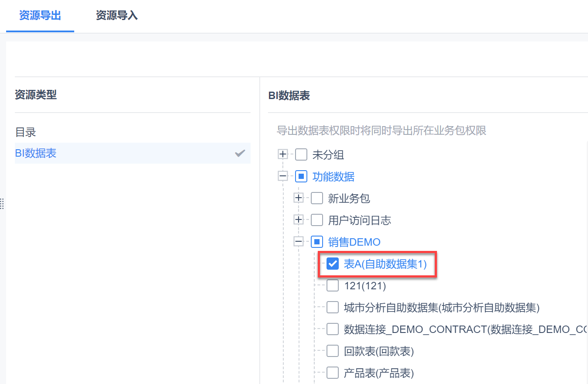Uncheck the 表A(自助数据集1) checkbox
This screenshot has width=588, height=384.
tap(333, 263)
